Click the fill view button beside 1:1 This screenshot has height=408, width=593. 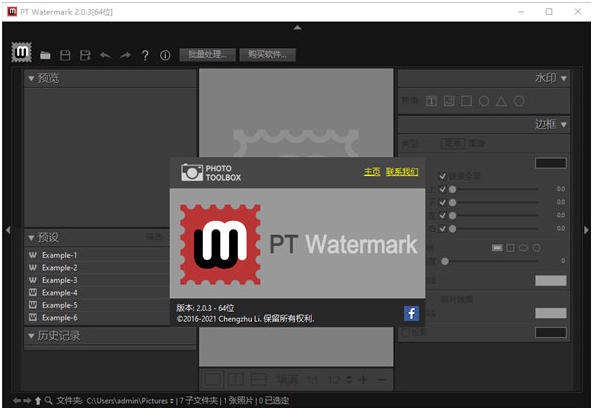287,380
